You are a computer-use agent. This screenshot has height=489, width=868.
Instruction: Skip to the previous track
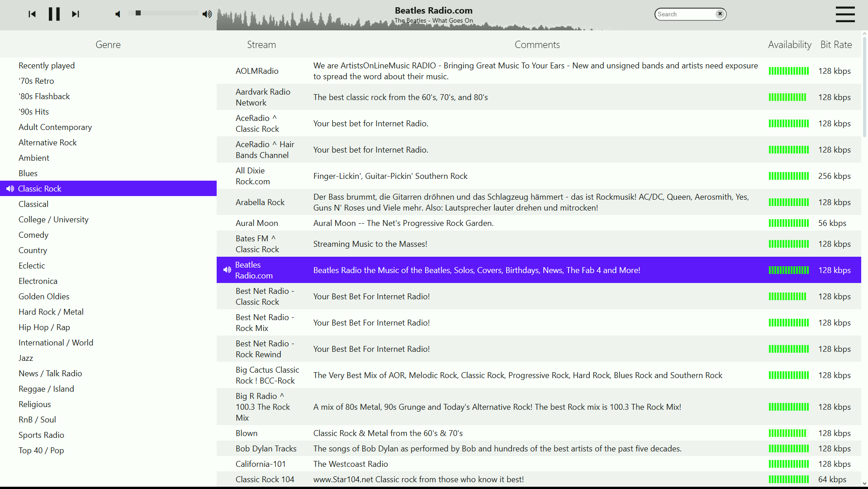[x=32, y=14]
